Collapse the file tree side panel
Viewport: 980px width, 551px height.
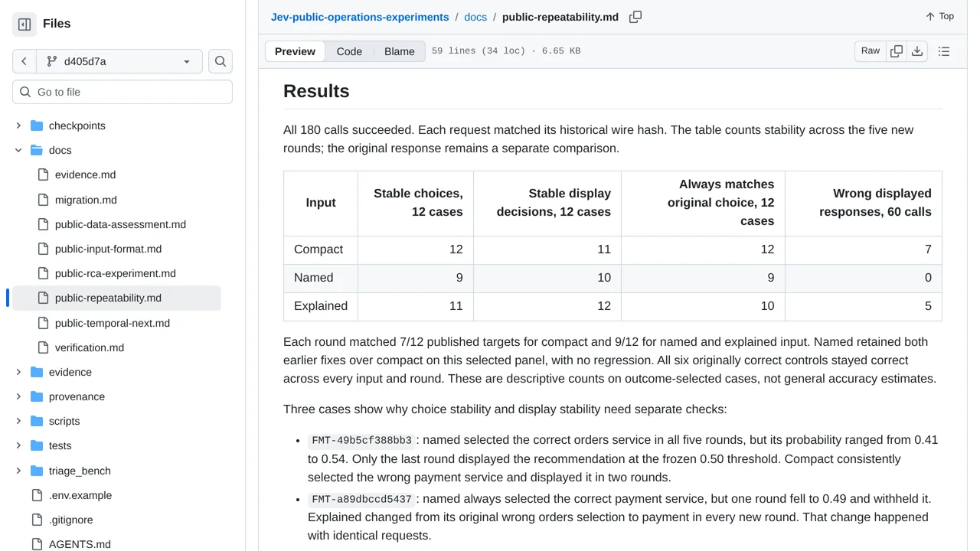[24, 24]
